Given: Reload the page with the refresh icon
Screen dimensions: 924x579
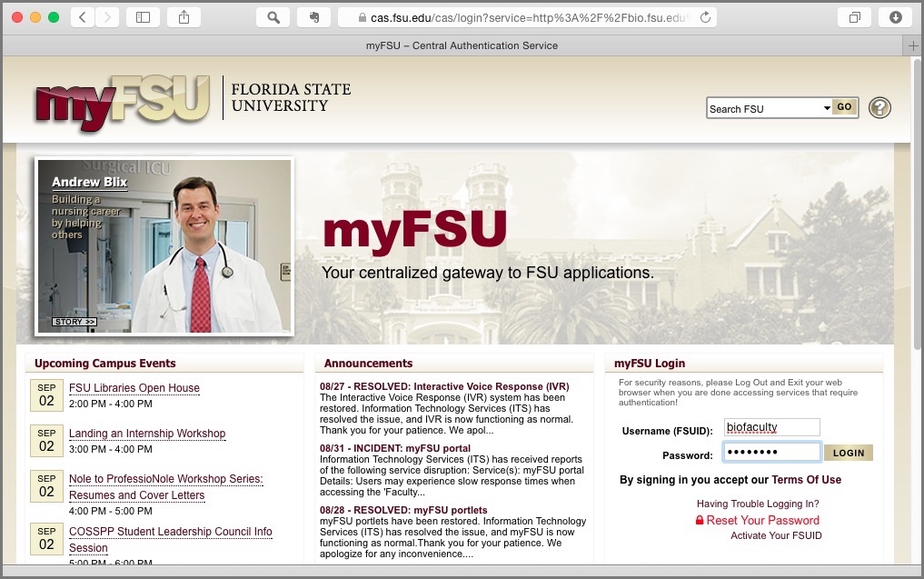Looking at the screenshot, I should pos(705,17).
